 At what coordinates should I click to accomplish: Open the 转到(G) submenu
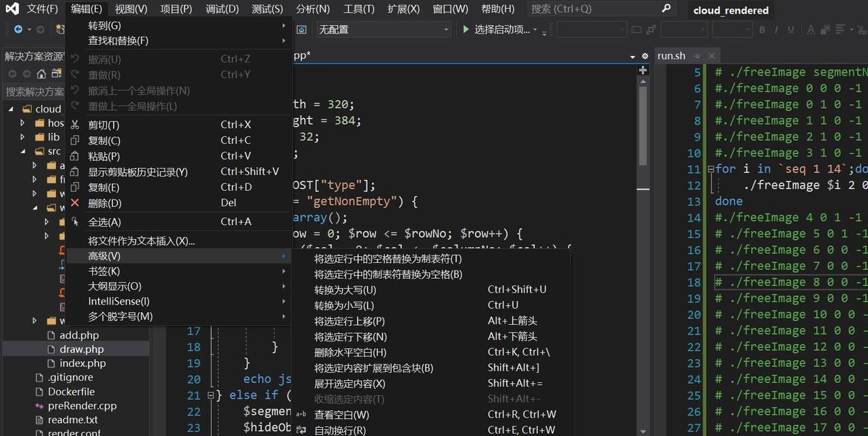(x=180, y=25)
